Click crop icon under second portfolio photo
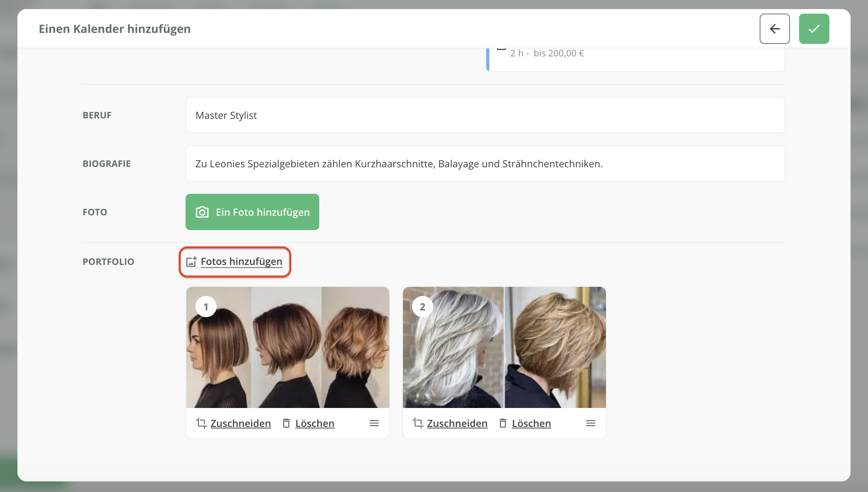This screenshot has height=492, width=868. click(x=418, y=423)
